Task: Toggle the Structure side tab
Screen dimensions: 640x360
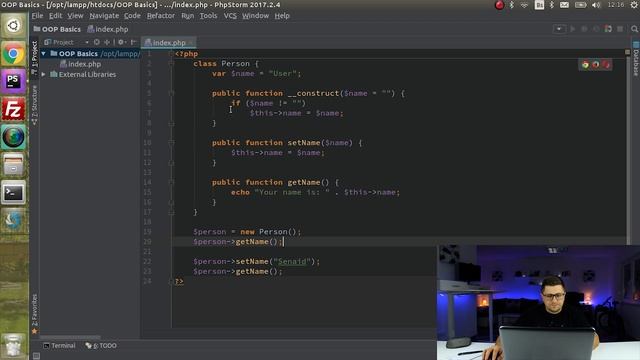Action: pos(34,105)
